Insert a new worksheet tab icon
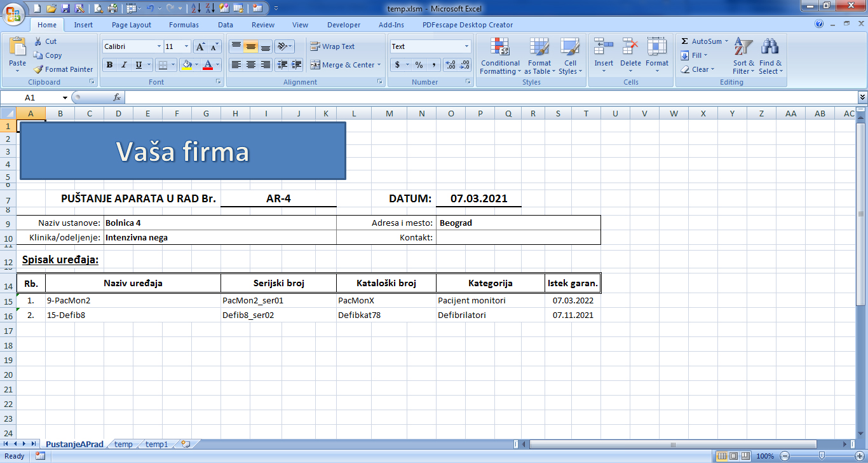Image resolution: width=868 pixels, height=463 pixels. pyautogui.click(x=186, y=444)
